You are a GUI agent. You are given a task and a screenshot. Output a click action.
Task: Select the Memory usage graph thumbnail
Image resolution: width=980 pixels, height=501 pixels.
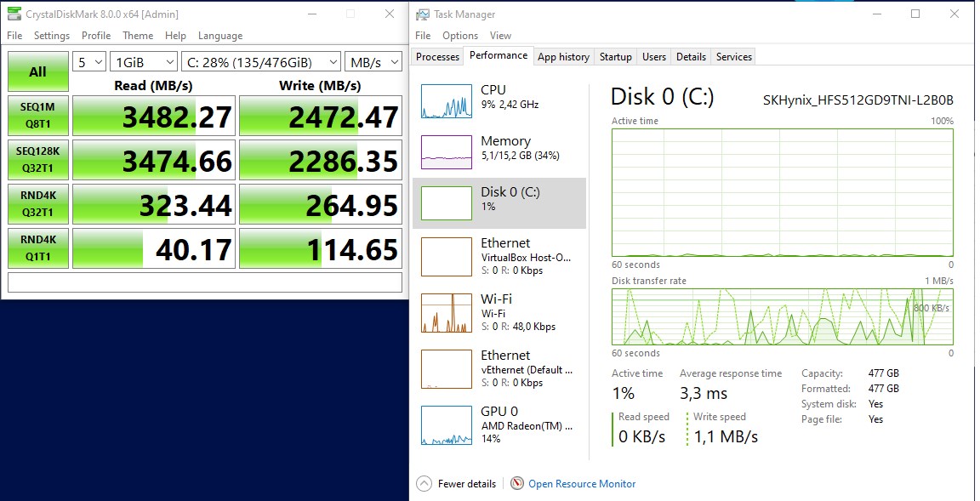(446, 152)
